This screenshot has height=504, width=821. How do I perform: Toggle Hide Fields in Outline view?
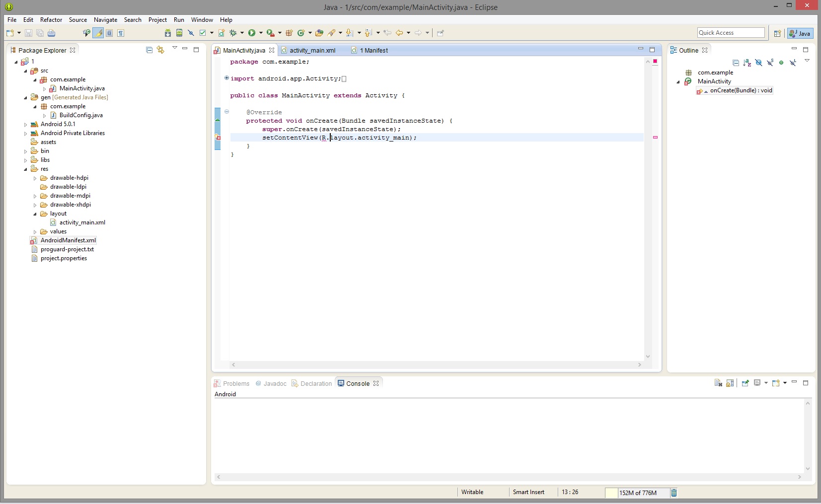click(x=758, y=63)
